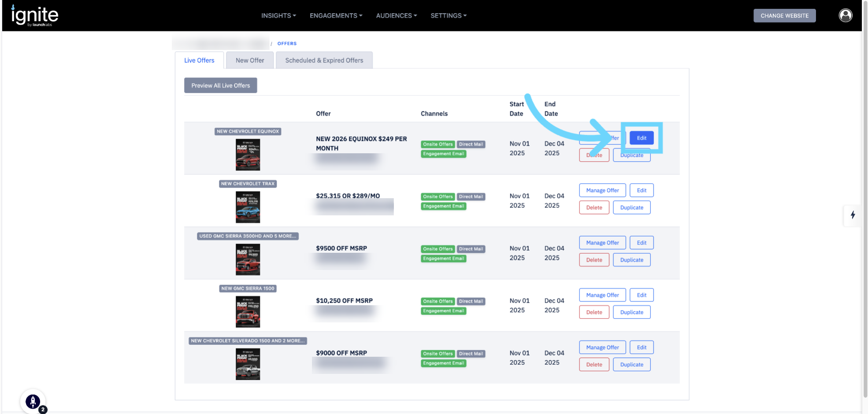This screenshot has width=868, height=414.
Task: Expand the Engagements dropdown menu
Action: 336,15
